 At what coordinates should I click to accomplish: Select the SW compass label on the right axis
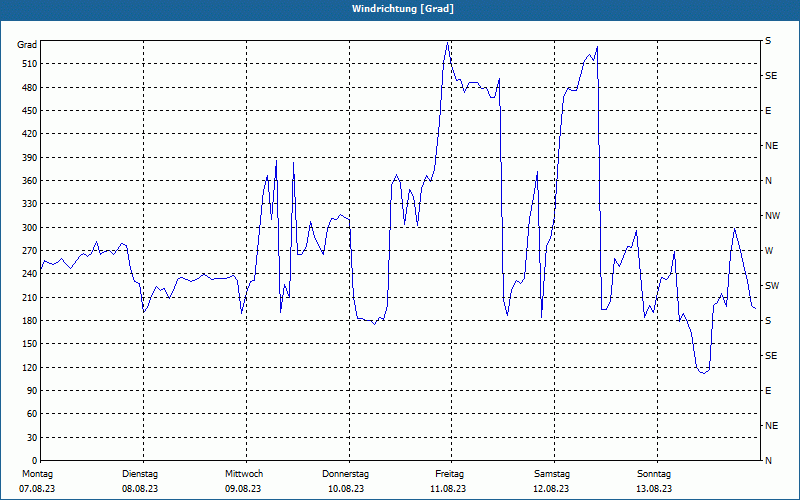point(772,286)
